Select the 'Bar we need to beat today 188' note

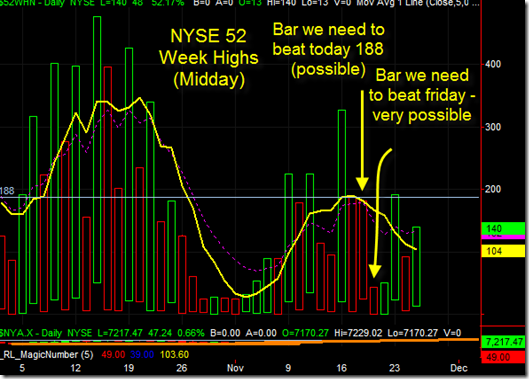(x=328, y=49)
